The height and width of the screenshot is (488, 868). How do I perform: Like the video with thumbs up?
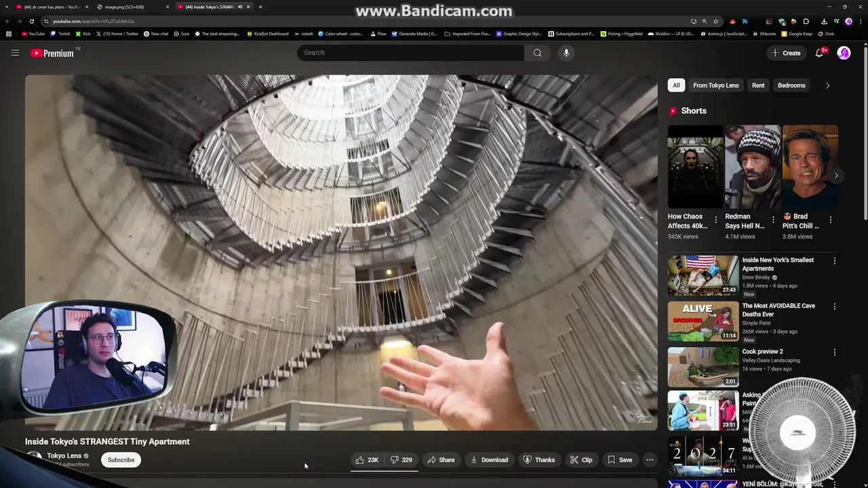pyautogui.click(x=367, y=460)
